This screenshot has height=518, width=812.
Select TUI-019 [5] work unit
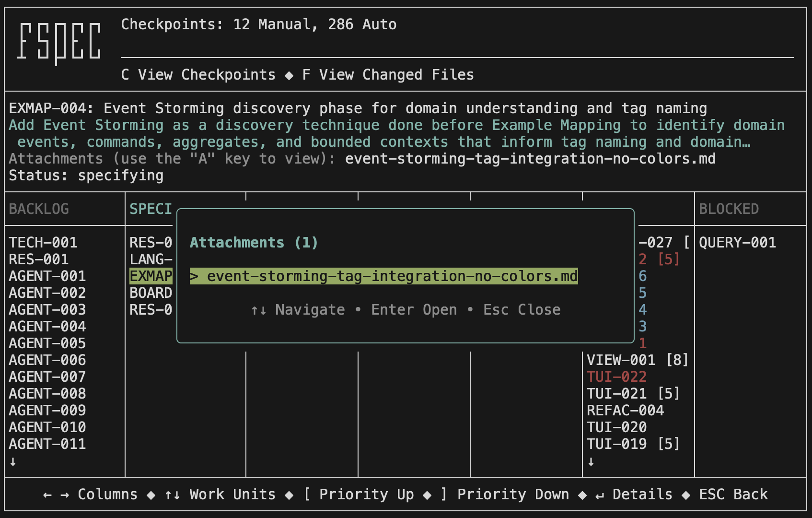[x=633, y=444]
